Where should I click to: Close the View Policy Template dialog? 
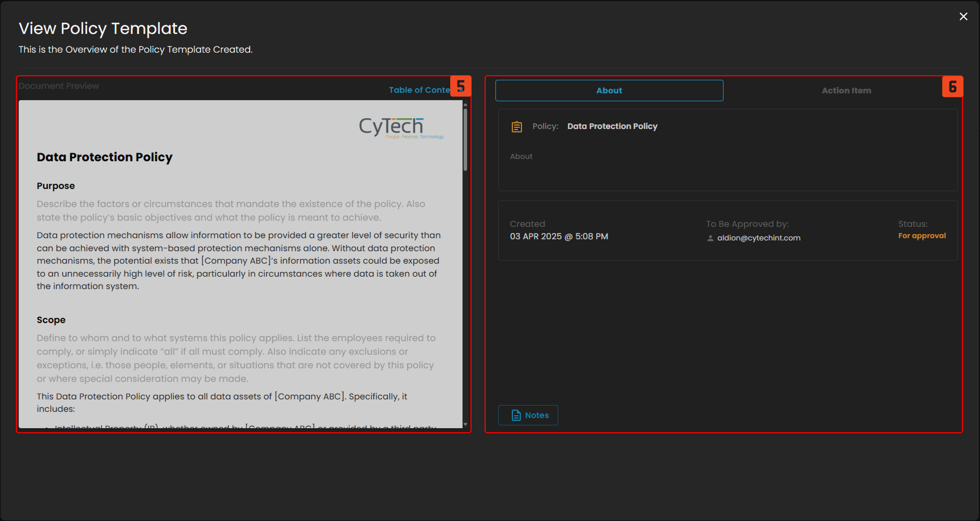(x=963, y=16)
